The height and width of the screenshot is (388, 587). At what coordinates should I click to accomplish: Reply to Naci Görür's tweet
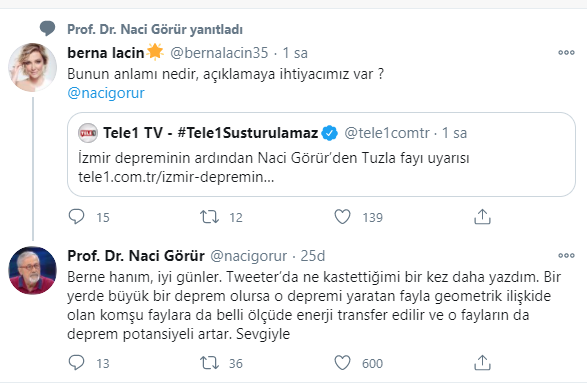click(77, 363)
